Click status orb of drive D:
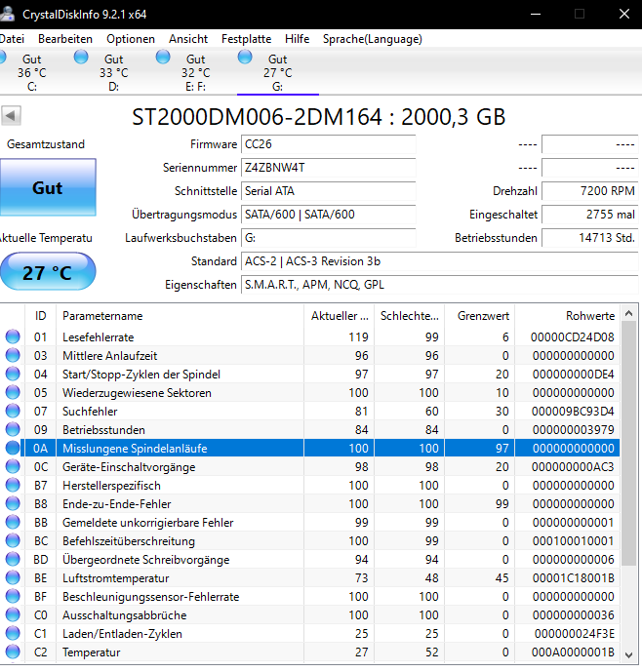 [81, 57]
